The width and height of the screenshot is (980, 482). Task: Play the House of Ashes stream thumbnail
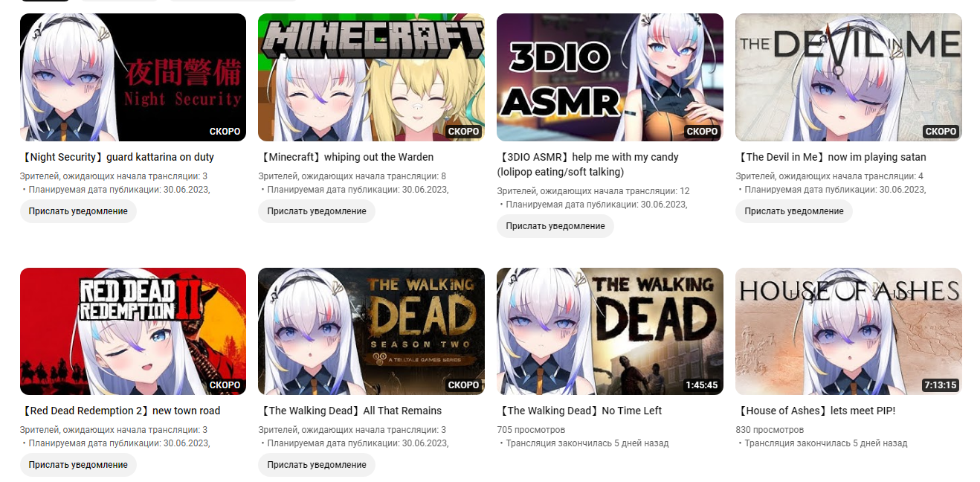848,331
